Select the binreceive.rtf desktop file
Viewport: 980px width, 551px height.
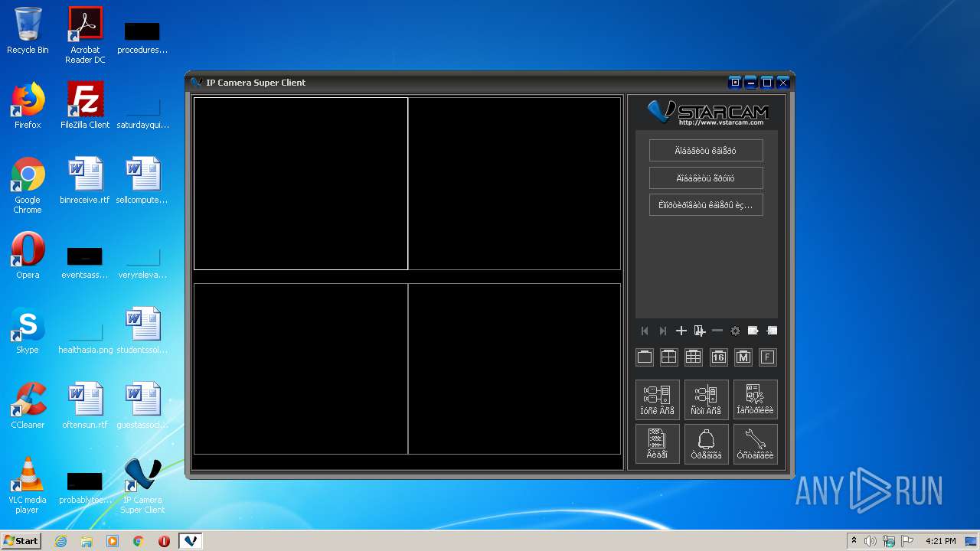85,180
